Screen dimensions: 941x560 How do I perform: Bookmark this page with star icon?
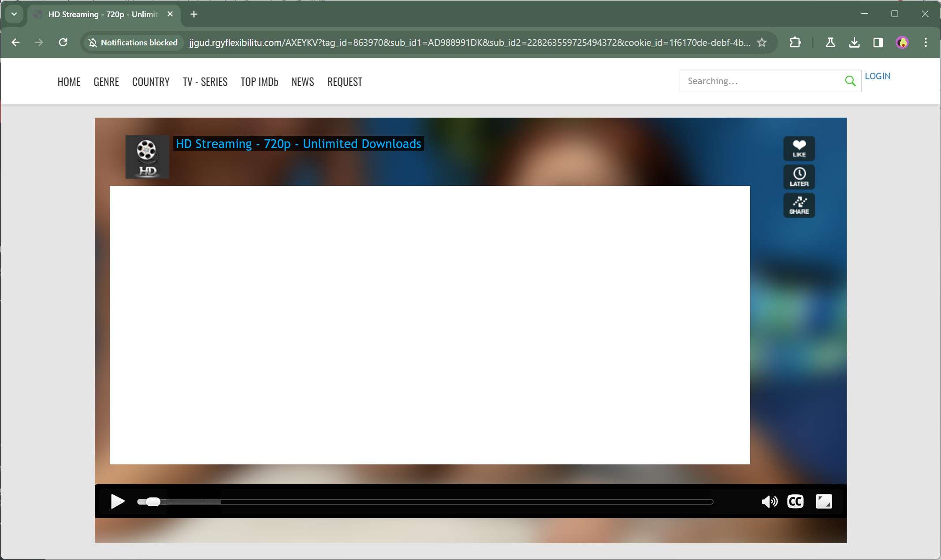[762, 43]
